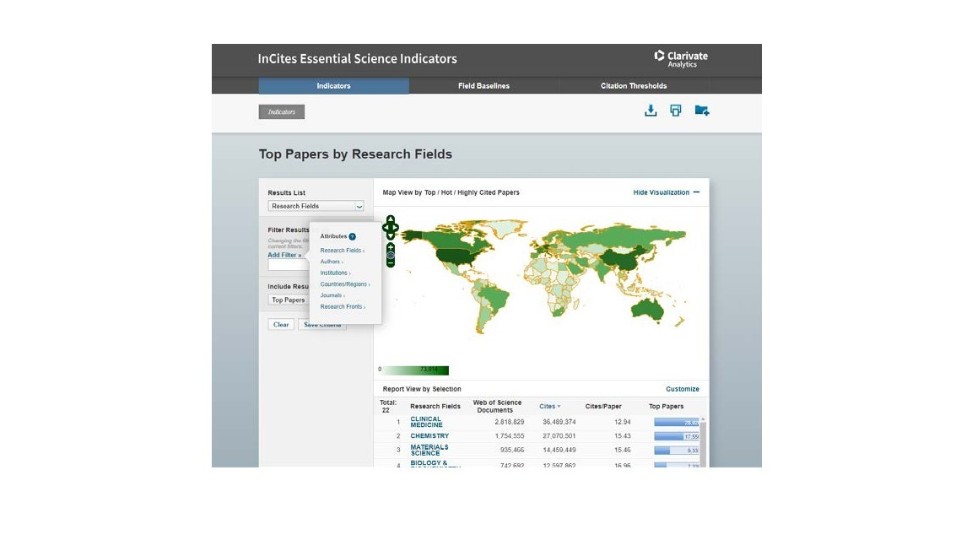Switch to the Field Baselines tab
980x551 pixels.
484,86
